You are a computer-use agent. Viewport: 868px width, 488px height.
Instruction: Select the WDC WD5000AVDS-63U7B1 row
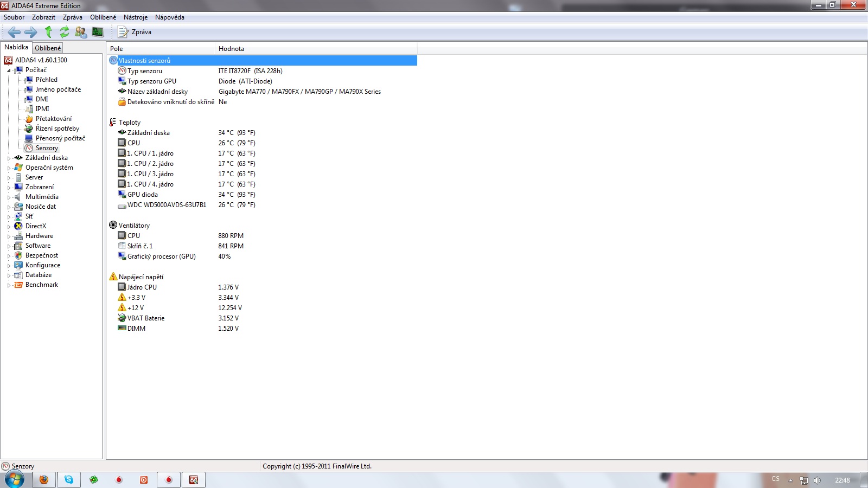click(263, 205)
